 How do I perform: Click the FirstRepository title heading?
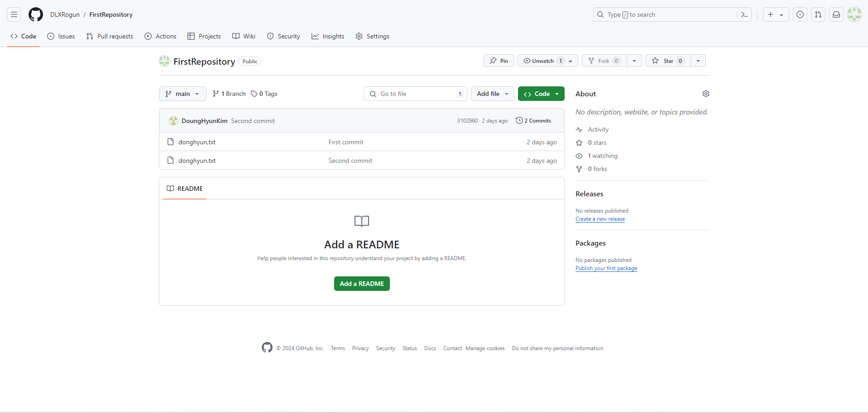tap(204, 62)
